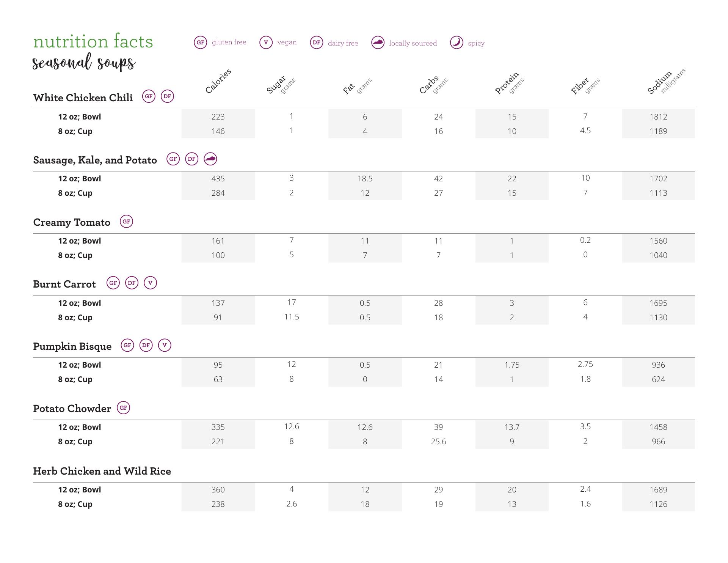The width and height of the screenshot is (728, 563).
Task: Click the V badge next to Burnt Carrot
Action: coord(150,283)
